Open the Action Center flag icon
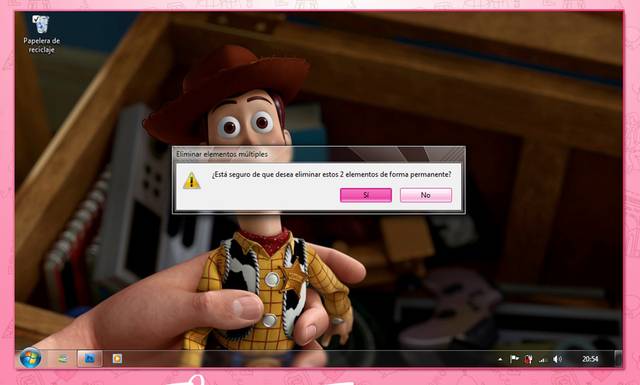The width and height of the screenshot is (640, 385). click(514, 359)
